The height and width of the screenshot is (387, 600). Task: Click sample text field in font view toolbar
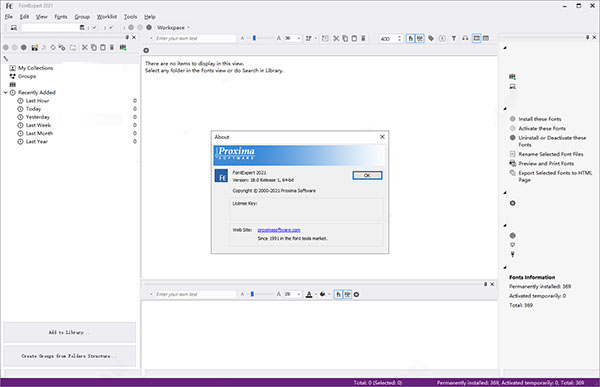pyautogui.click(x=195, y=38)
